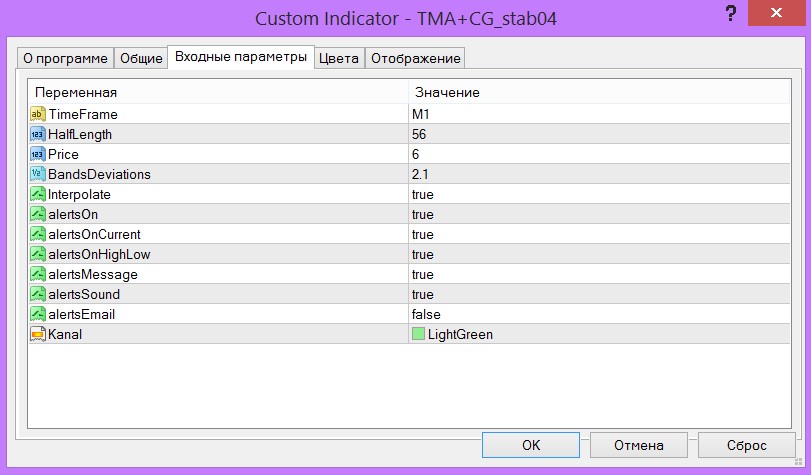811x475 pixels.
Task: Select the alertsOn variable name
Action: coord(73,214)
